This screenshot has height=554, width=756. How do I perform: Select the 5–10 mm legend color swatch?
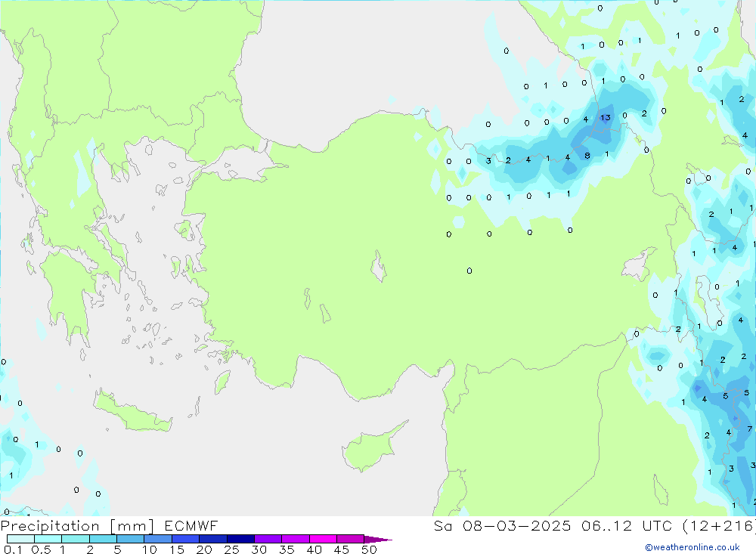[x=131, y=539]
